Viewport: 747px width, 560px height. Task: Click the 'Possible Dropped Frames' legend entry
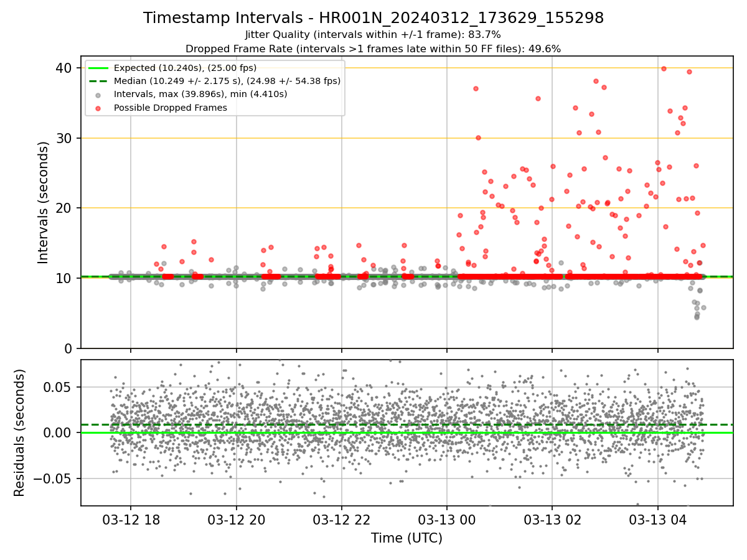[x=170, y=108]
